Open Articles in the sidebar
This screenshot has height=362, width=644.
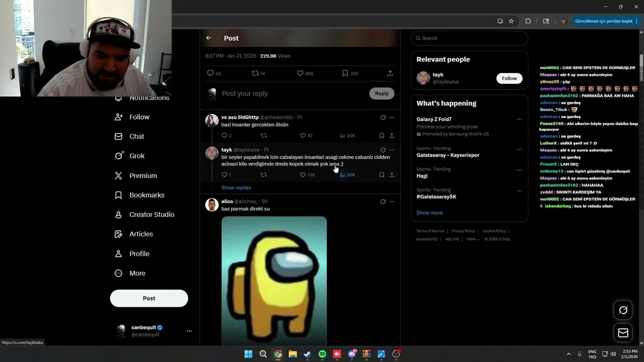tap(134, 234)
